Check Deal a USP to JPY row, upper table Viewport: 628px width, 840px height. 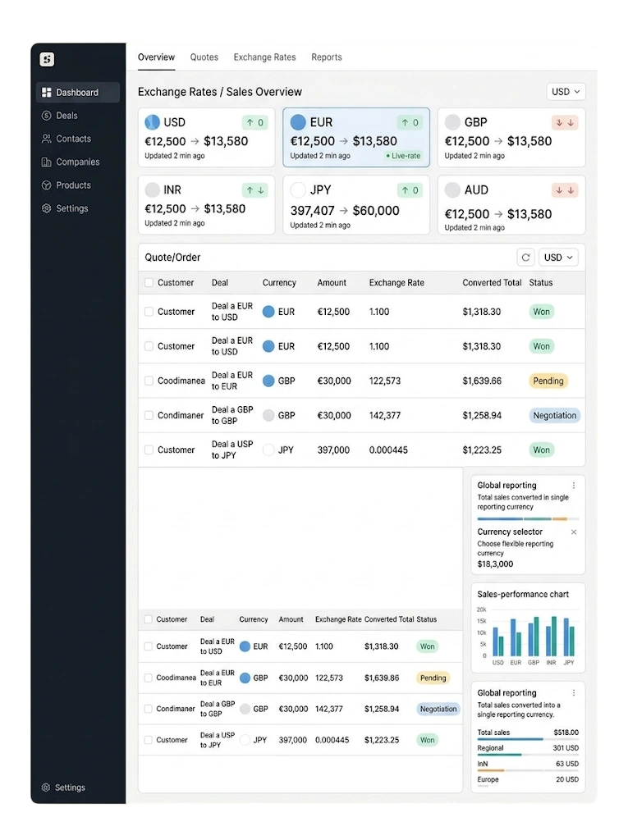149,450
